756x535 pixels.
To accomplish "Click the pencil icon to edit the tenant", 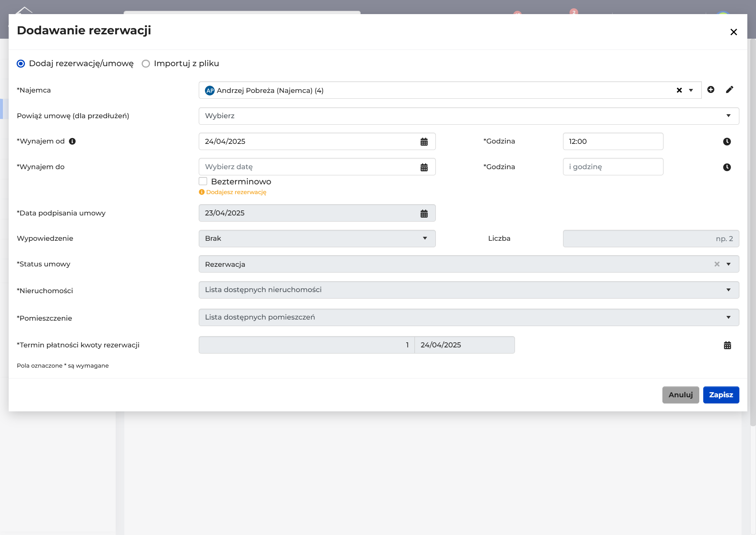I will click(730, 90).
